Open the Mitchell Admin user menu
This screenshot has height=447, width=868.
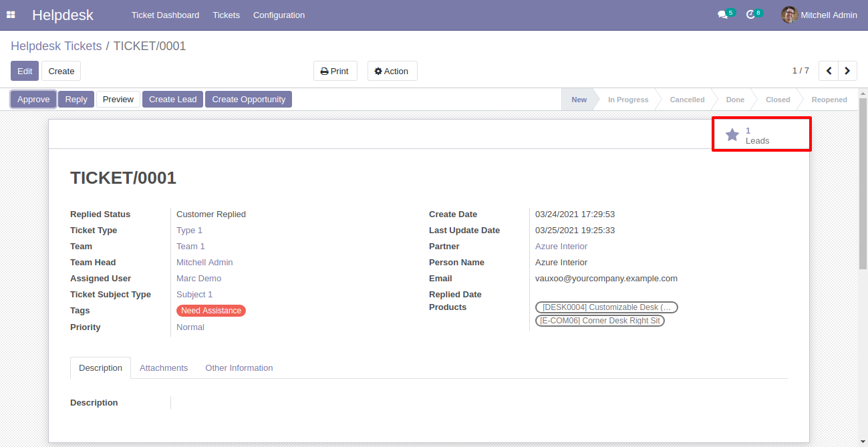[x=829, y=15]
